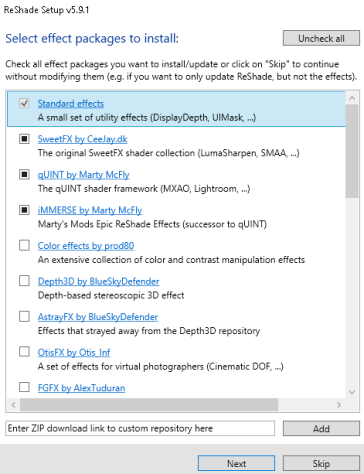
Task: Toggle the qUINT by Marty McFly checkbox
Action: pyautogui.click(x=24, y=174)
